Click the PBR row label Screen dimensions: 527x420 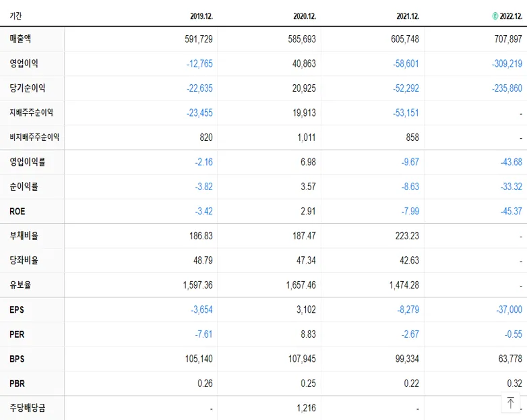pos(17,384)
